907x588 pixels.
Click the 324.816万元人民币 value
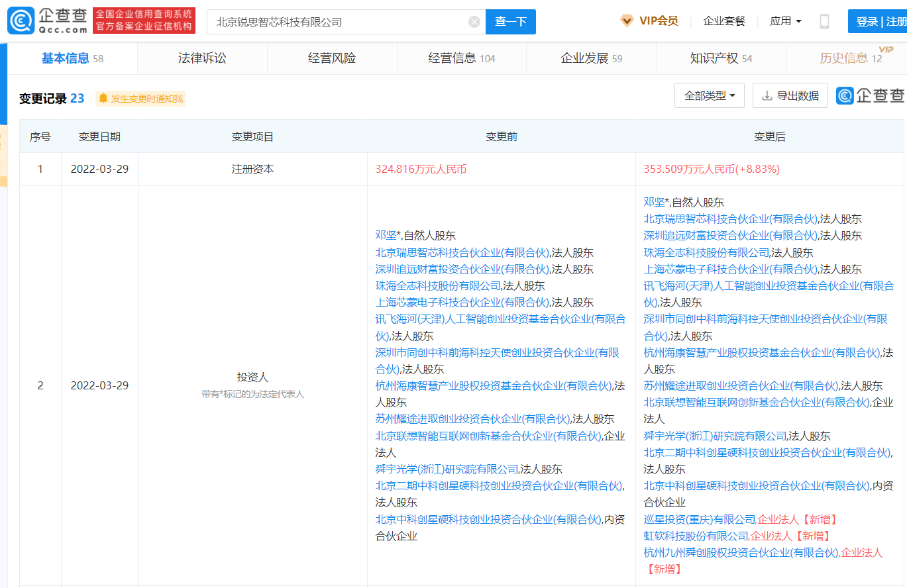(x=421, y=169)
